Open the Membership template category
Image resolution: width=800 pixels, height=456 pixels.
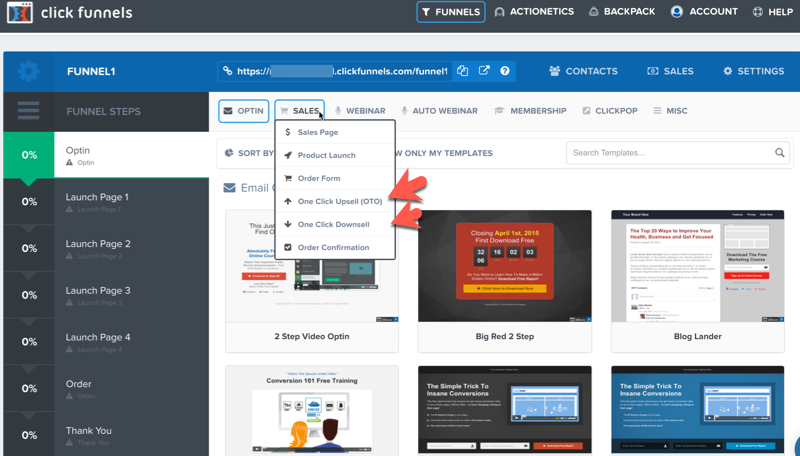(x=531, y=111)
